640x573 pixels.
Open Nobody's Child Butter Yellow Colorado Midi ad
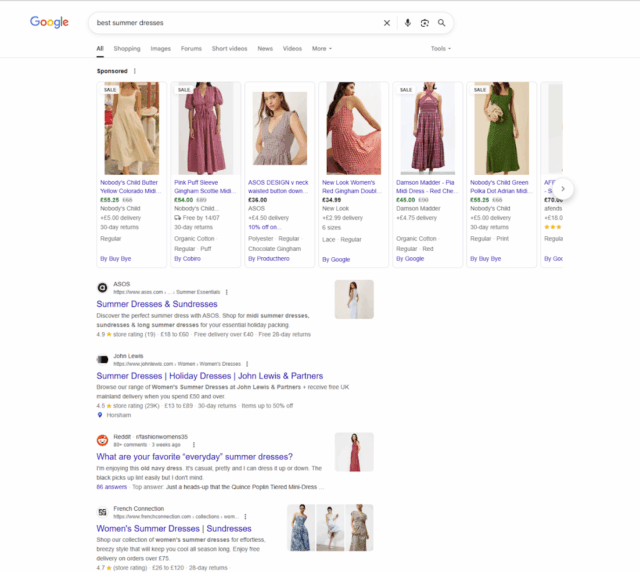pos(131,187)
